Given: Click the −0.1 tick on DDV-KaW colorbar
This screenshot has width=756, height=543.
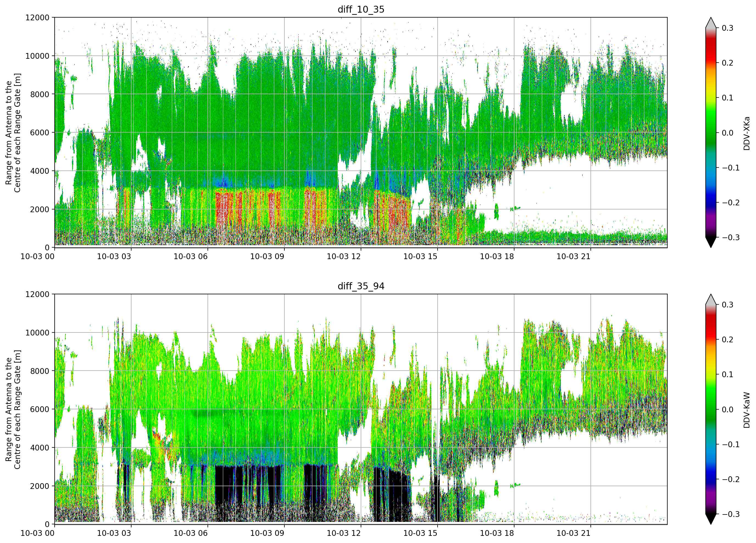Looking at the screenshot, I should click(x=731, y=444).
